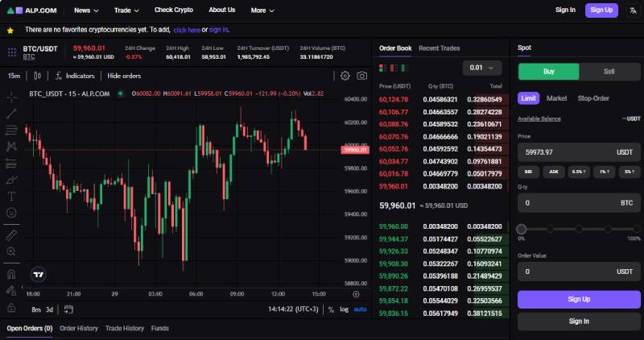
Task: Set price to ASK
Action: 554,172
